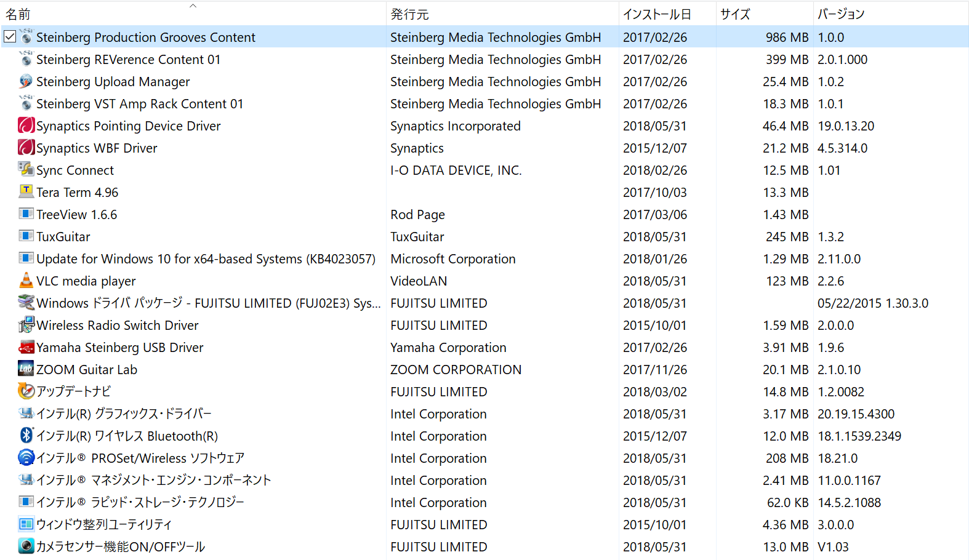Click the ZOOM Guitar Lab icon
This screenshot has width=969, height=560.
tap(26, 369)
